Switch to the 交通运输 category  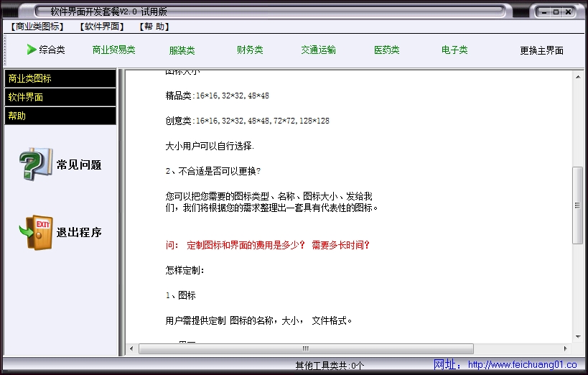318,50
